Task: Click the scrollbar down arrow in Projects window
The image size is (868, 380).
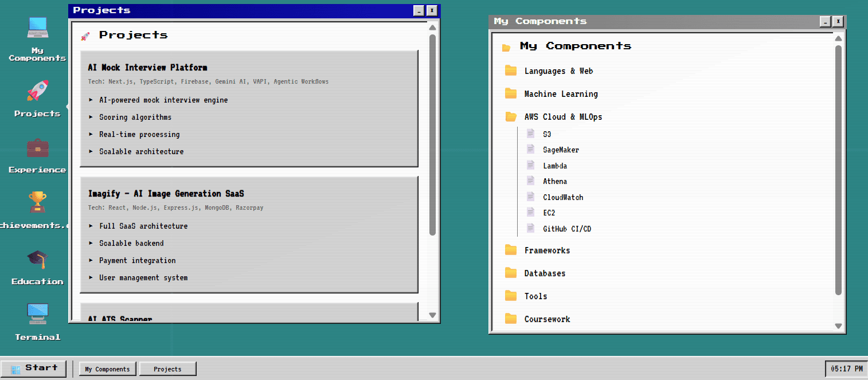Action: (432, 314)
